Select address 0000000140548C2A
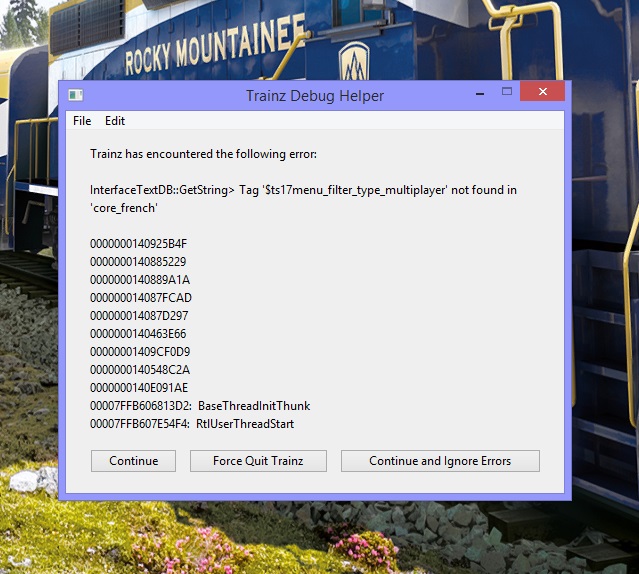This screenshot has height=574, width=639. click(x=140, y=370)
